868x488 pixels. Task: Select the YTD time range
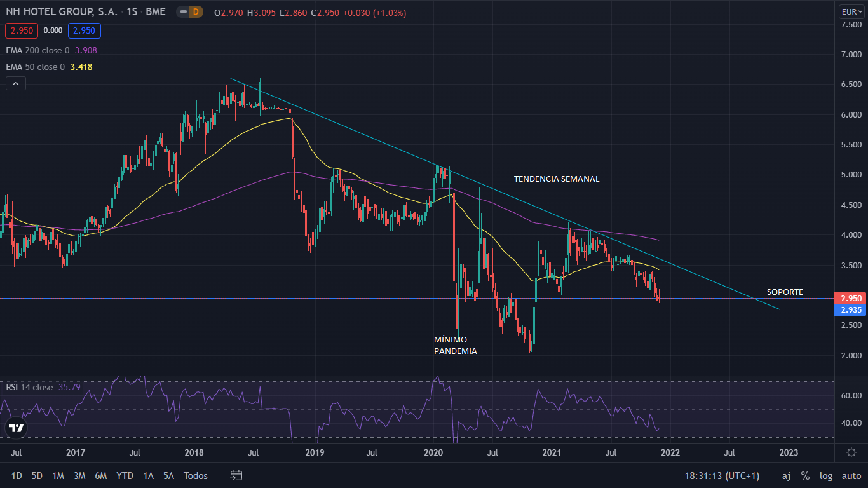coord(125,475)
